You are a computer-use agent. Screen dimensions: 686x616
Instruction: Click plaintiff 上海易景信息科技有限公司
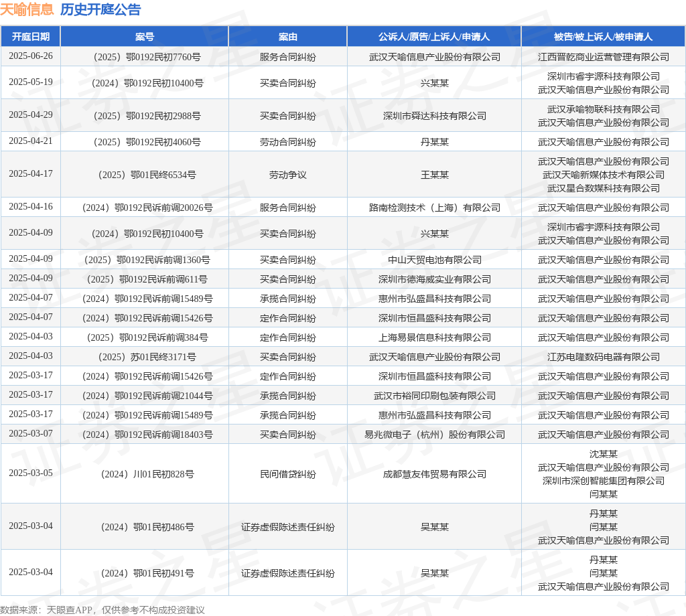click(x=434, y=337)
